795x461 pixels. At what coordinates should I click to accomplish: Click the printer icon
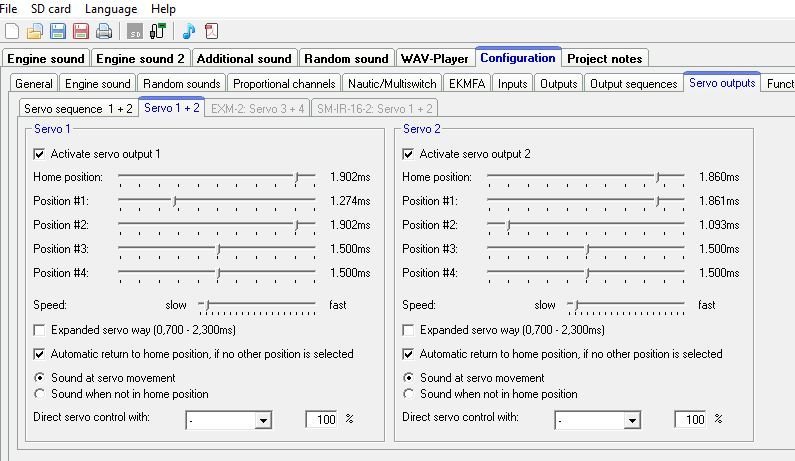pos(103,32)
